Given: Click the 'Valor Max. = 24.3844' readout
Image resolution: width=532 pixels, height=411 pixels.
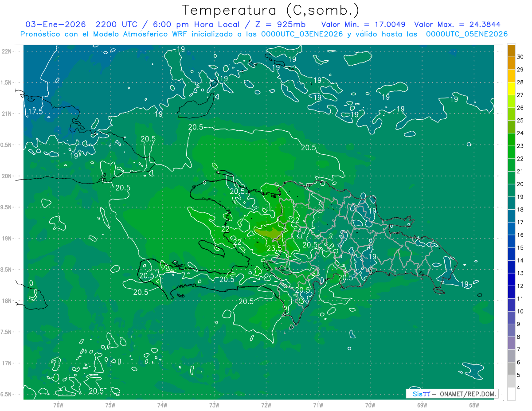Looking at the screenshot, I should [458, 24].
